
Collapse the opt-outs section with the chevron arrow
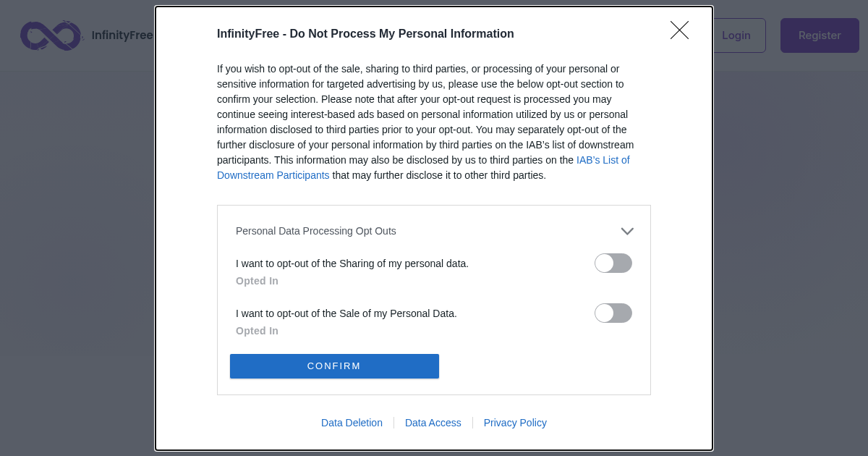point(627,231)
